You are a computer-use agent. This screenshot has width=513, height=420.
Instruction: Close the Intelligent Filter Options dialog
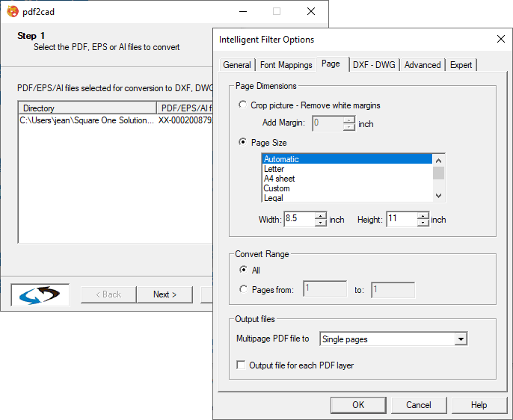(500, 39)
